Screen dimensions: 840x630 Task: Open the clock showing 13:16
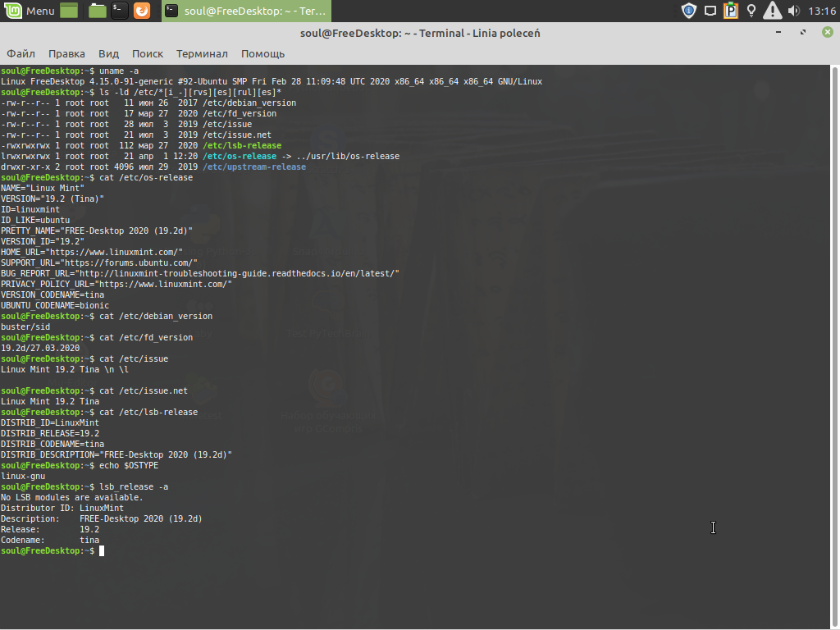[822, 11]
